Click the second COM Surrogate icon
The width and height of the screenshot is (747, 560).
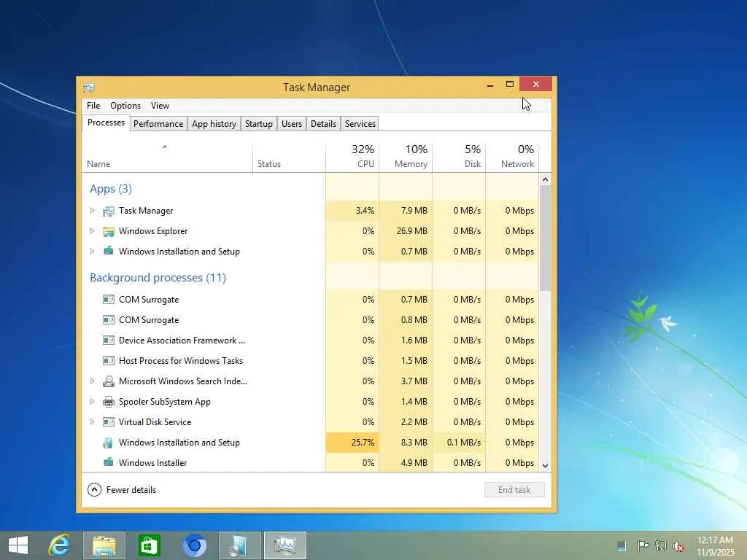coord(109,320)
